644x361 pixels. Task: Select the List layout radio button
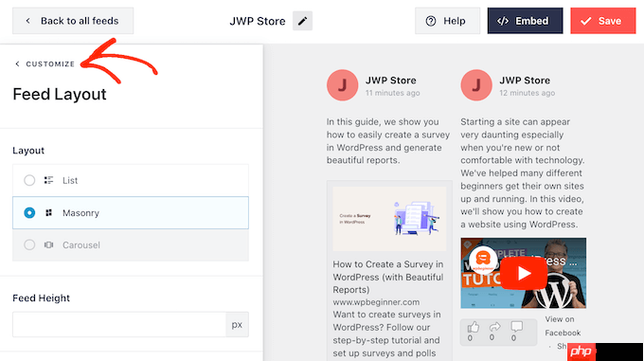point(29,180)
